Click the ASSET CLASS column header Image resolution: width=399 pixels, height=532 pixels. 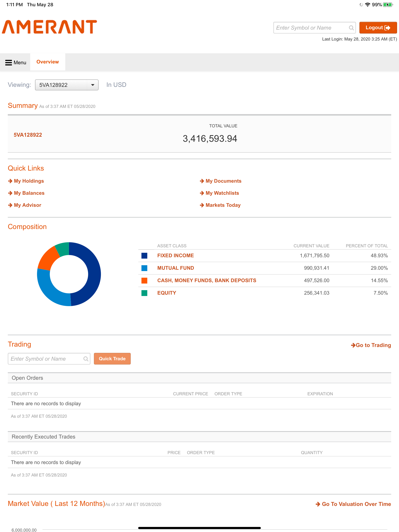[172, 246]
